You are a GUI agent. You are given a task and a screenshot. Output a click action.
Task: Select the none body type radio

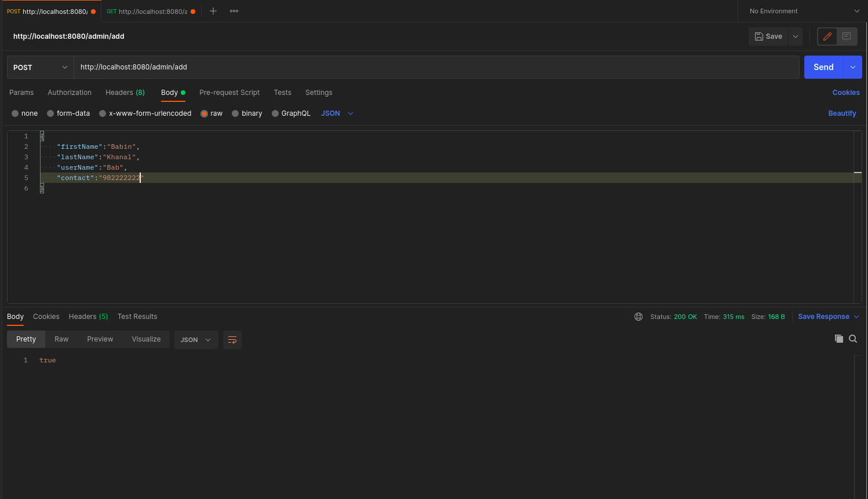click(15, 113)
